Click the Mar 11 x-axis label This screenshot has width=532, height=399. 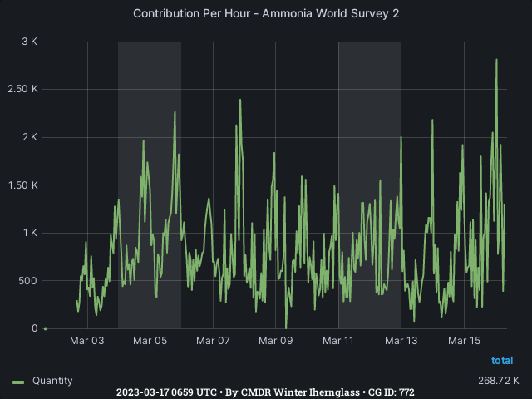[338, 341]
